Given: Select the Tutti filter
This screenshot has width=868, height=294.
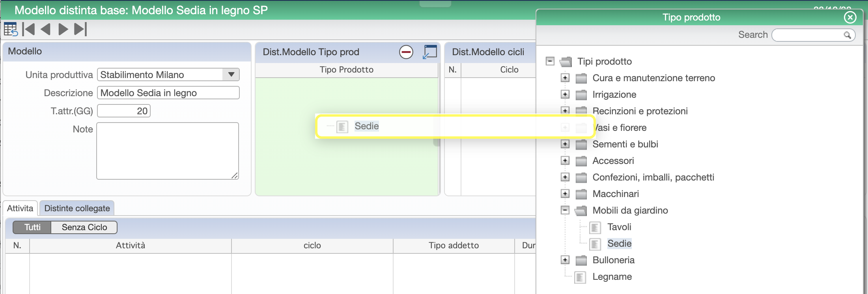Looking at the screenshot, I should coord(32,227).
